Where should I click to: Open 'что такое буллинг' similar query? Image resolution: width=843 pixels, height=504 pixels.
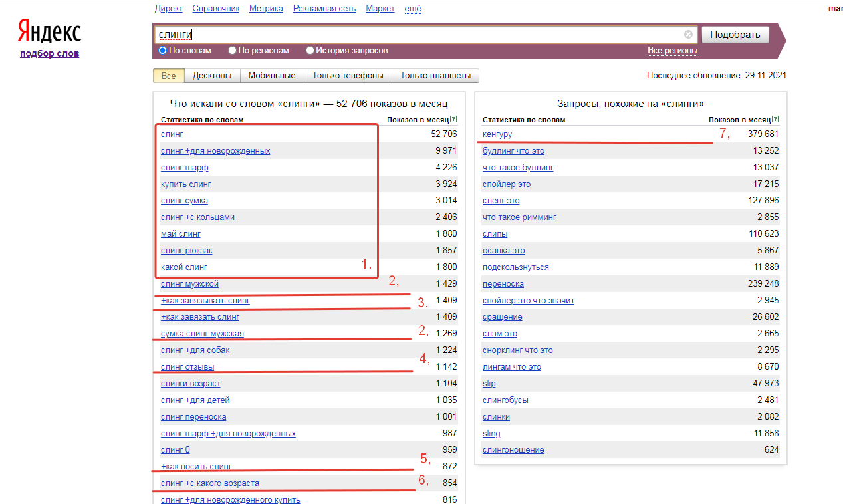pyautogui.click(x=518, y=168)
